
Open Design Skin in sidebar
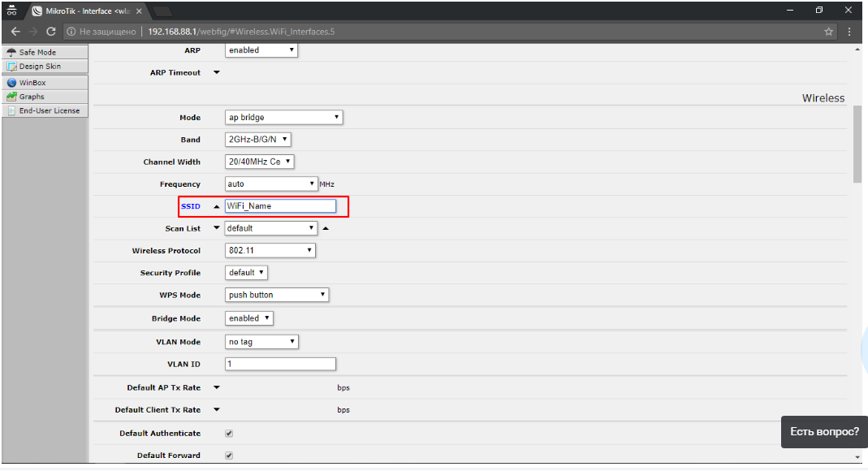point(45,67)
